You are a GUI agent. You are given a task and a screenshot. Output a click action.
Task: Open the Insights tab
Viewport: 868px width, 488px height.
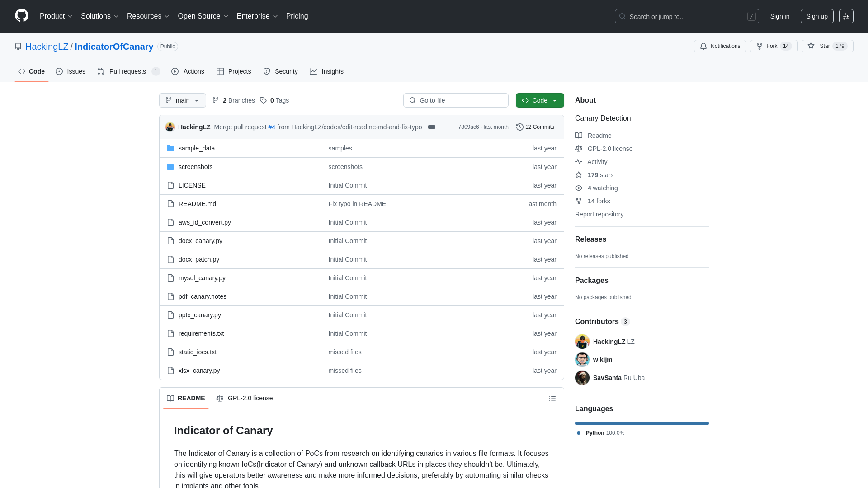click(326, 71)
